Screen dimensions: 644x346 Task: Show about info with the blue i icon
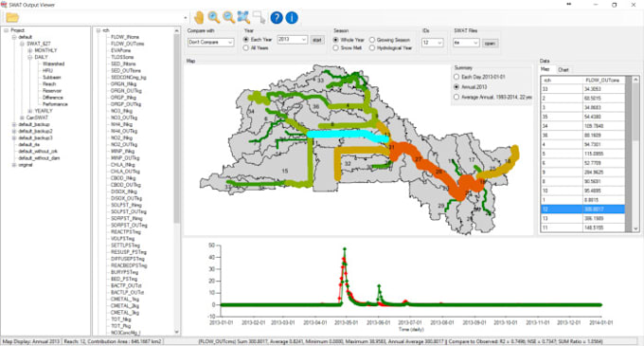click(x=292, y=18)
